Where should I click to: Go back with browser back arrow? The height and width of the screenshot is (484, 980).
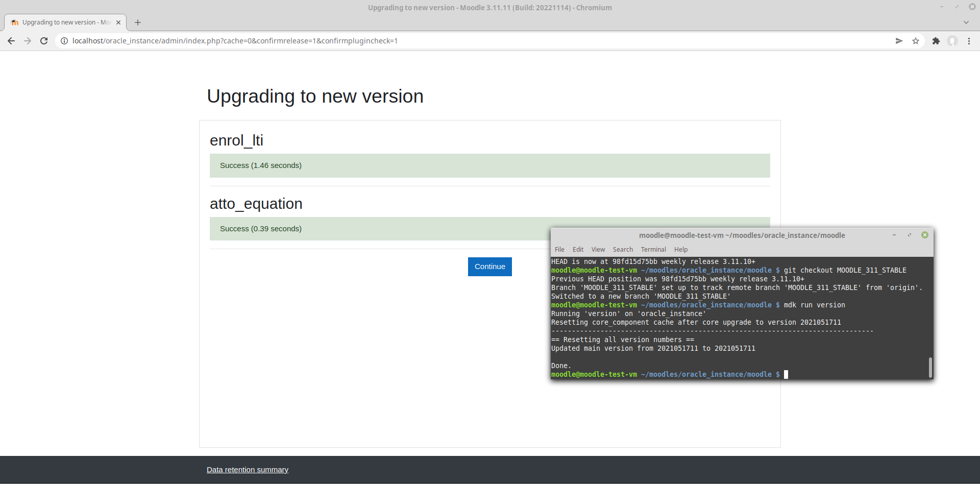[11, 41]
